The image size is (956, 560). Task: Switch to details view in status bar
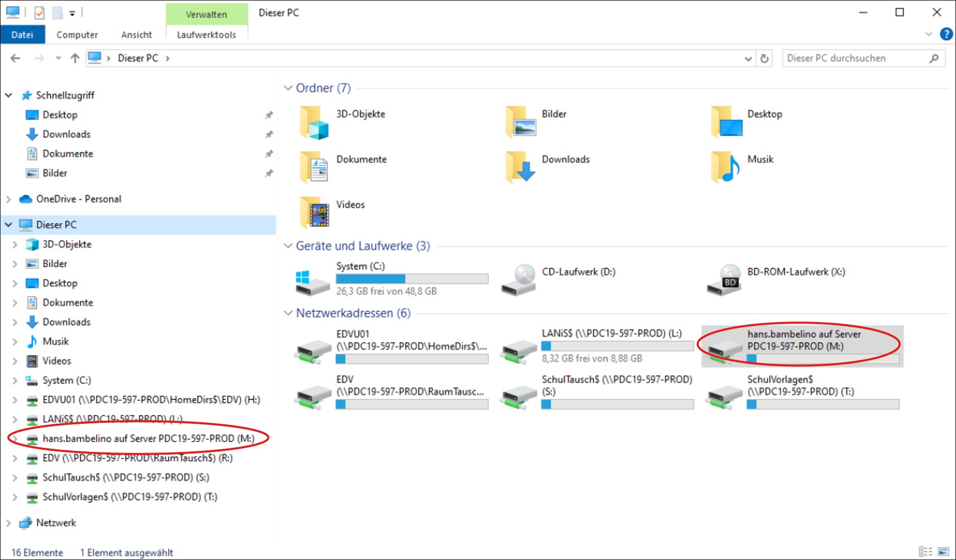click(925, 552)
